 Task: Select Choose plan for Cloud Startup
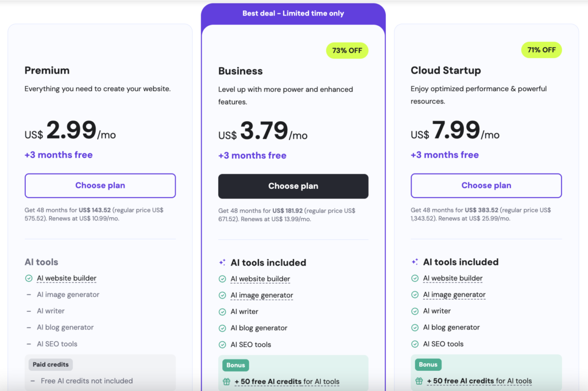click(486, 185)
